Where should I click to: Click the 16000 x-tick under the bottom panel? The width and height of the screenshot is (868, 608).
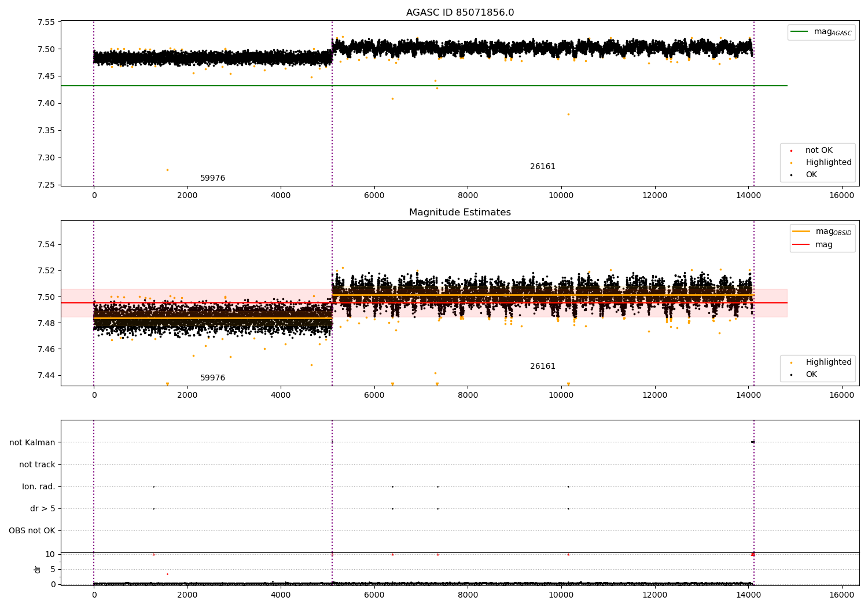841,595
